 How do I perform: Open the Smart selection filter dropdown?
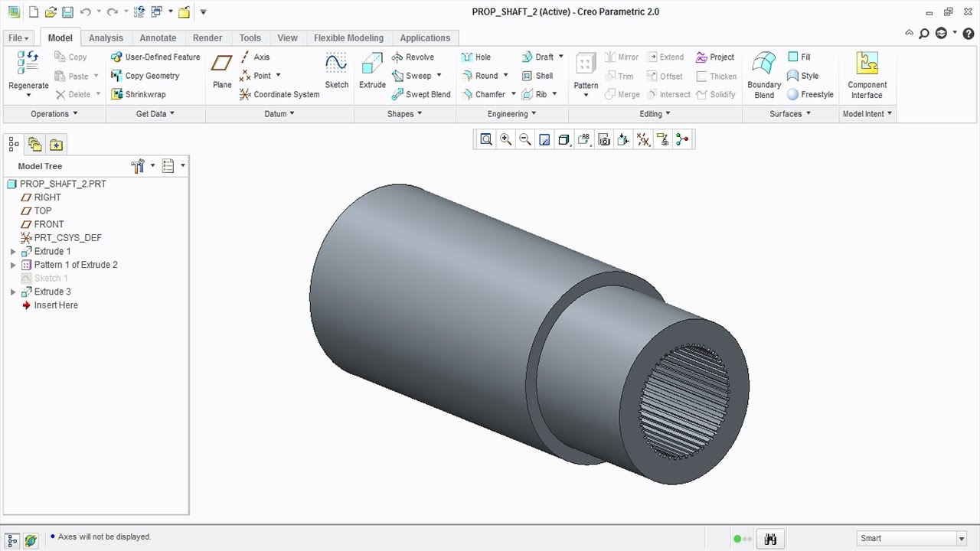coord(962,539)
